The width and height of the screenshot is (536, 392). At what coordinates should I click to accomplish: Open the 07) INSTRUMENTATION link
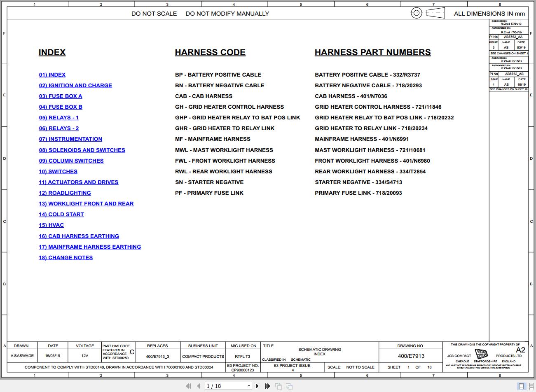70,139
